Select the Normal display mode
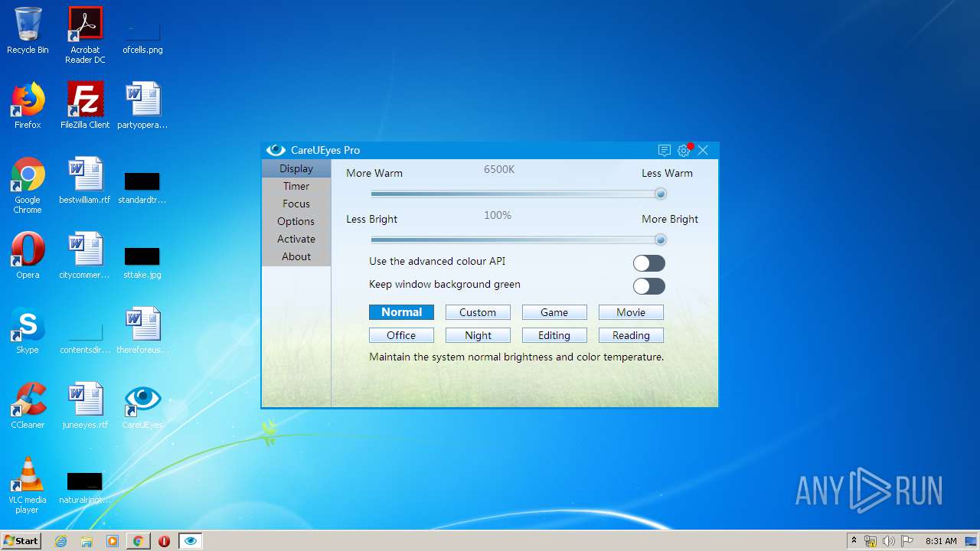 point(401,312)
